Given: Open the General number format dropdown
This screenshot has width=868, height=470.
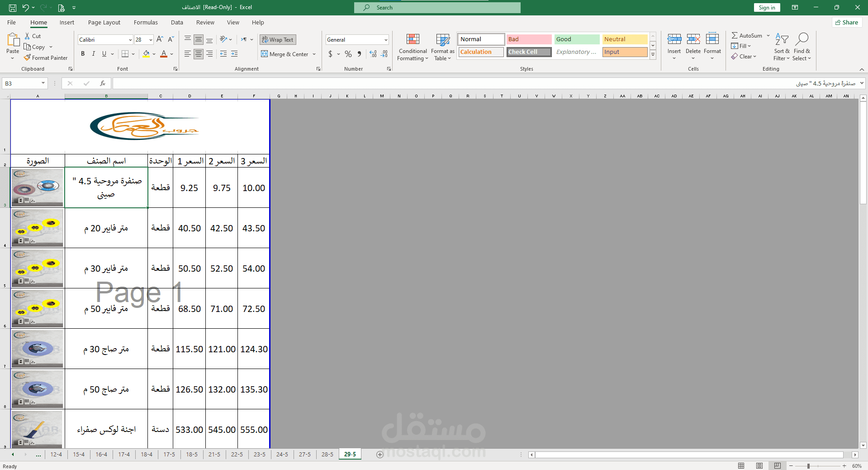Looking at the screenshot, I should coord(386,40).
